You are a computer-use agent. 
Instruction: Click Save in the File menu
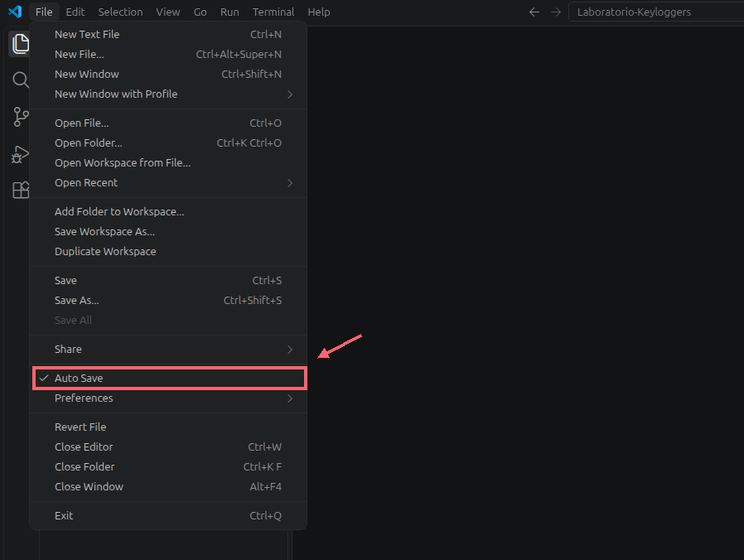click(169, 281)
